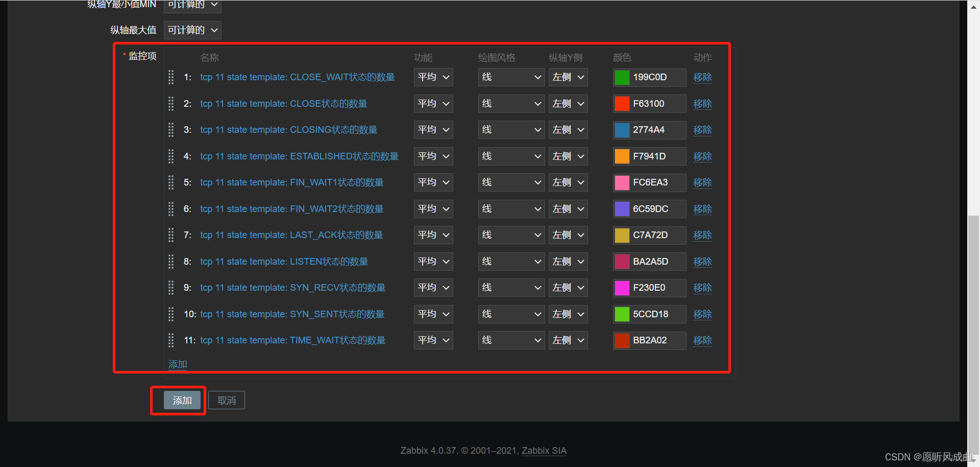This screenshot has height=467, width=980.
Task: Open SYN_RECV状态的数量 item link
Action: pos(293,288)
